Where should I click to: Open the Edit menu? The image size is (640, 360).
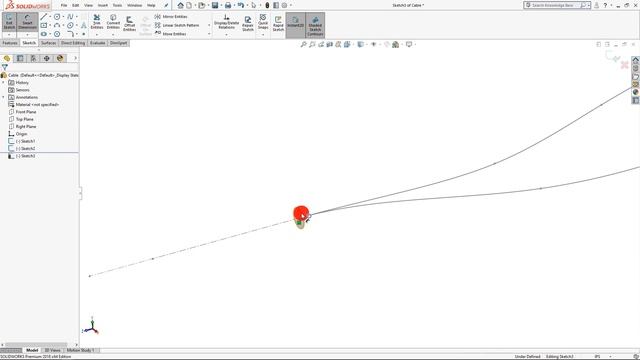click(x=76, y=5)
